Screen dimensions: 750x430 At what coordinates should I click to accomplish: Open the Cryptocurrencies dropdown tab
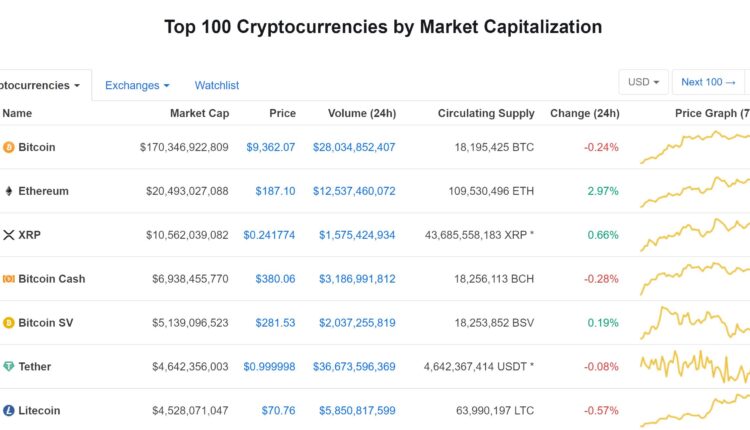[40, 86]
